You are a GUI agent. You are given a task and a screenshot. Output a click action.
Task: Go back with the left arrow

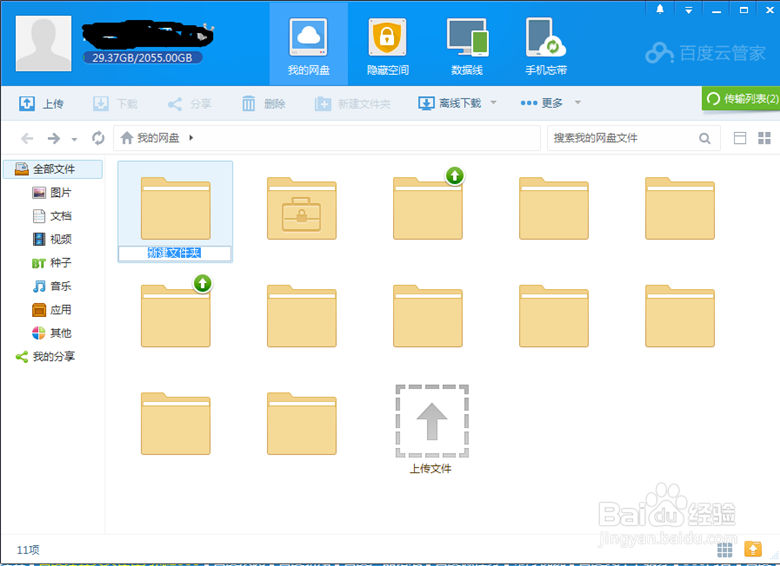click(27, 138)
